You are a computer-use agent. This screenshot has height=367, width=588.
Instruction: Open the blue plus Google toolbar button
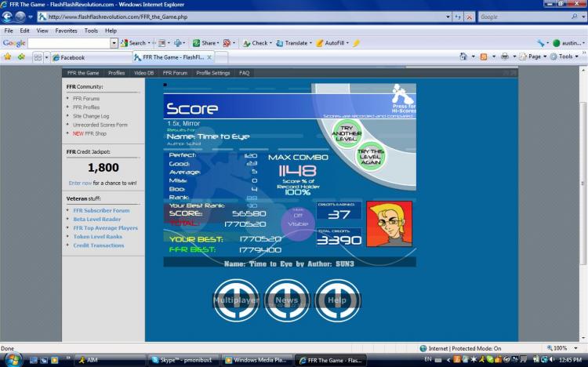178,43
